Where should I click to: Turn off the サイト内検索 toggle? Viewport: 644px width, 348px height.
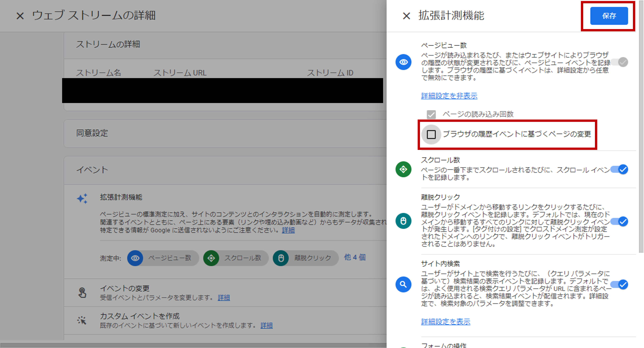click(x=620, y=284)
